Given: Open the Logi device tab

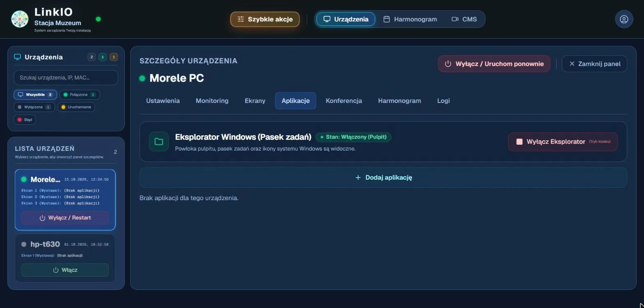Looking at the screenshot, I should tap(444, 100).
